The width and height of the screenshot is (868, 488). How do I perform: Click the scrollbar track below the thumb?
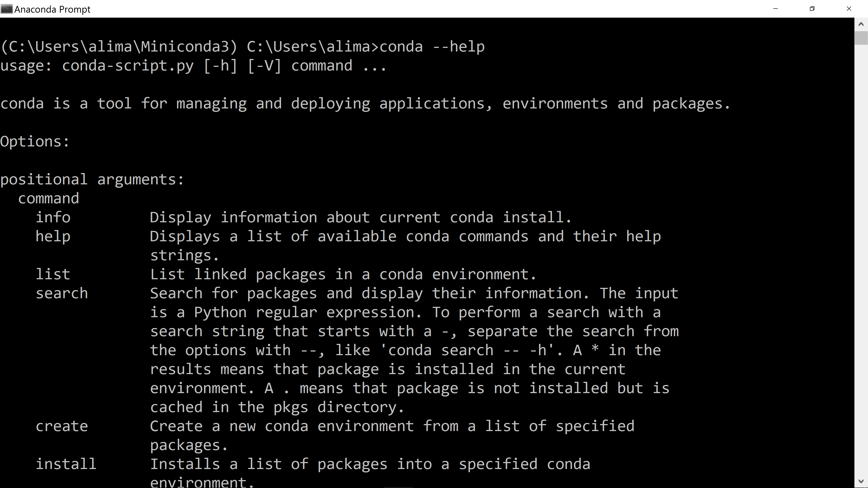[x=862, y=236]
